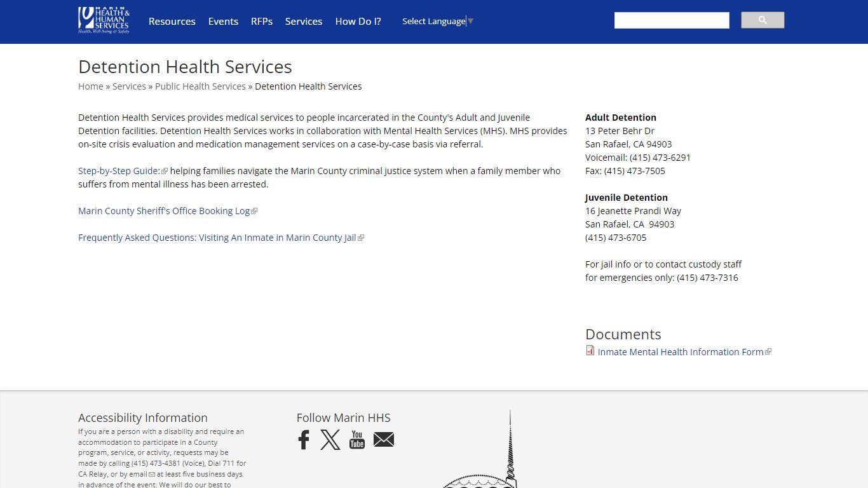Click the fax number (415) 473-7505
Screen dimensions: 868x488
pyautogui.click(x=635, y=171)
